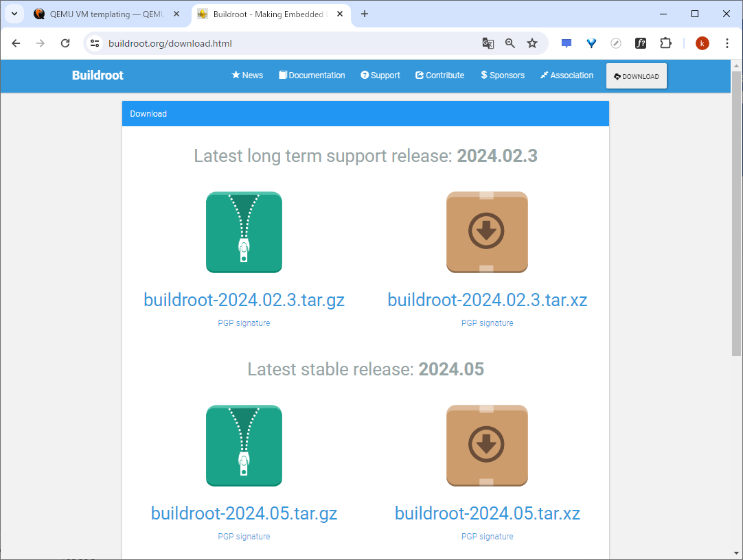Open Chrome's three-dot menu
Screen dimensions: 743x560
pos(727,43)
